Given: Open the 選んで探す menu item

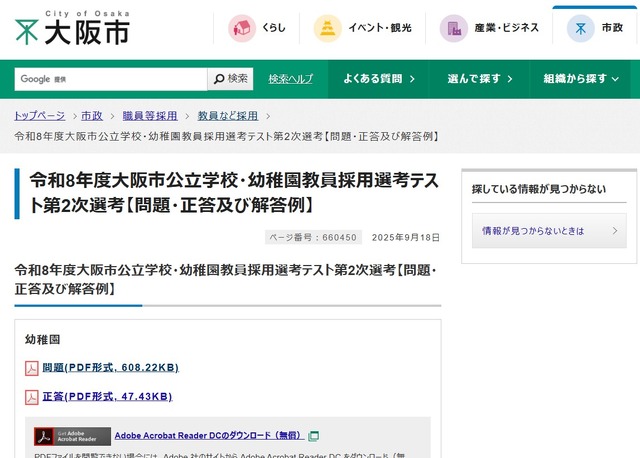Looking at the screenshot, I should click(479, 79).
